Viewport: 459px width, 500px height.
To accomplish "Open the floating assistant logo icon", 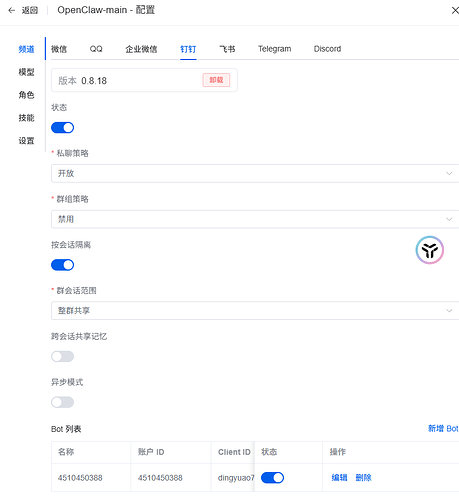I will [x=429, y=250].
